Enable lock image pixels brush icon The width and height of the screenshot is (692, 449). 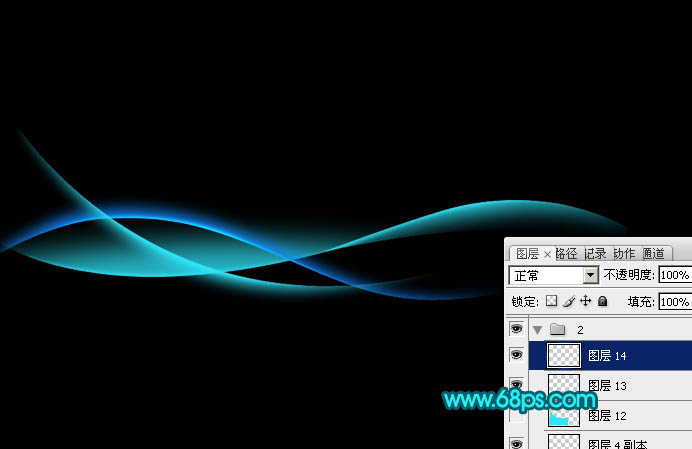click(x=569, y=301)
